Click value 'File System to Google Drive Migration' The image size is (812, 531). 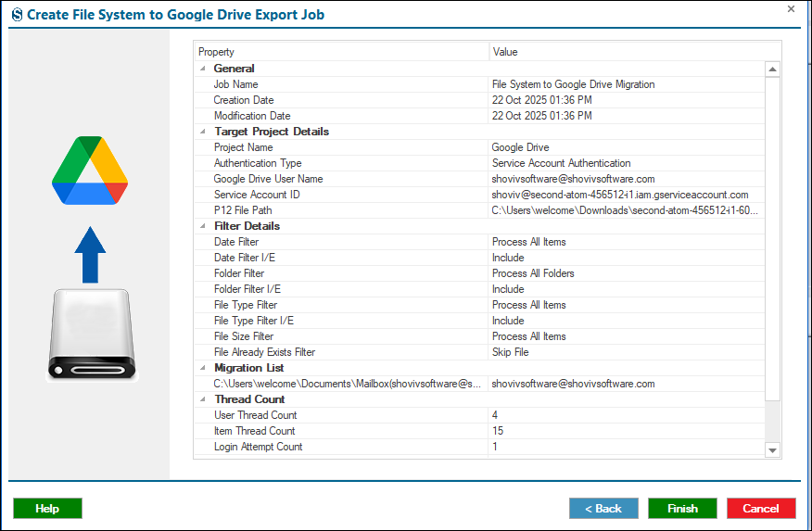pos(573,84)
